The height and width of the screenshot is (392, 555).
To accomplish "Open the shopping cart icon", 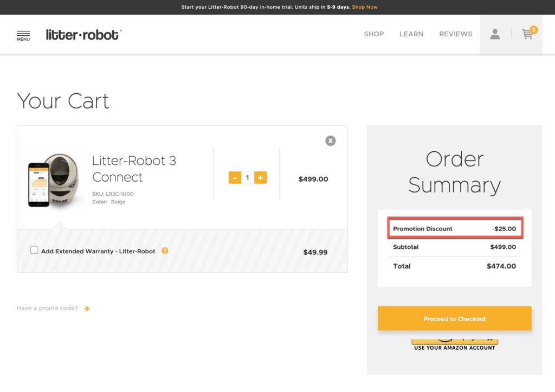I will pos(527,34).
